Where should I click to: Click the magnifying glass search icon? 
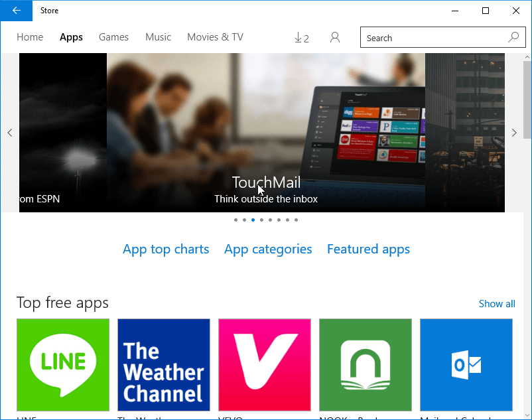(x=513, y=37)
